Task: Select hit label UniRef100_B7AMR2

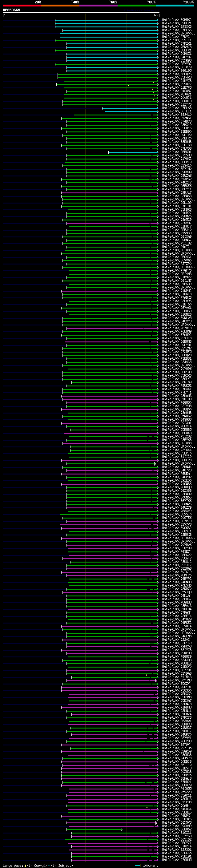Action: point(176,335)
